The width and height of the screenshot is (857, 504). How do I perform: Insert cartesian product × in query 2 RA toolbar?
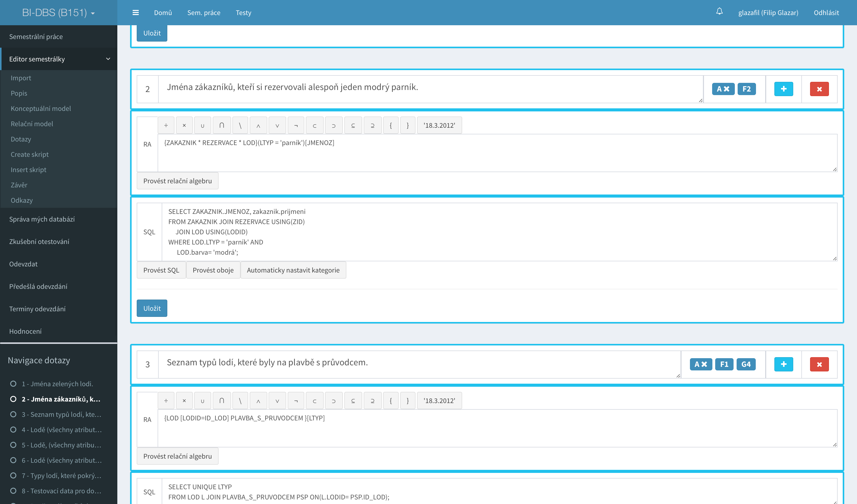[184, 125]
